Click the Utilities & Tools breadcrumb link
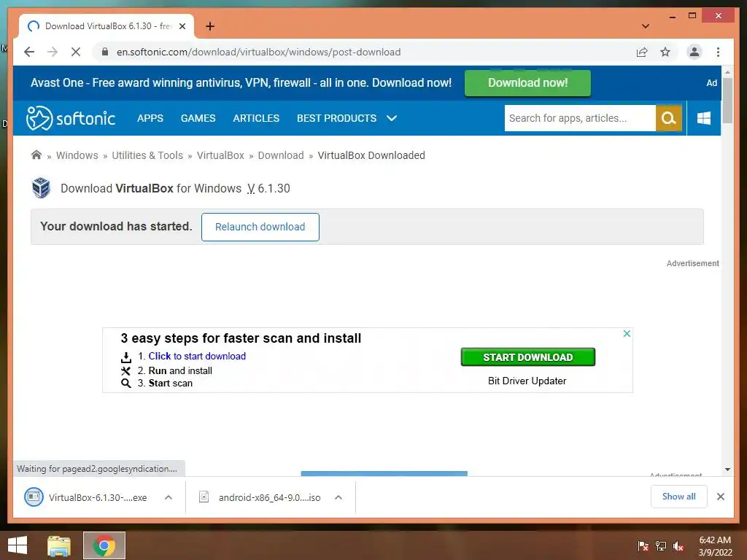 click(x=147, y=155)
